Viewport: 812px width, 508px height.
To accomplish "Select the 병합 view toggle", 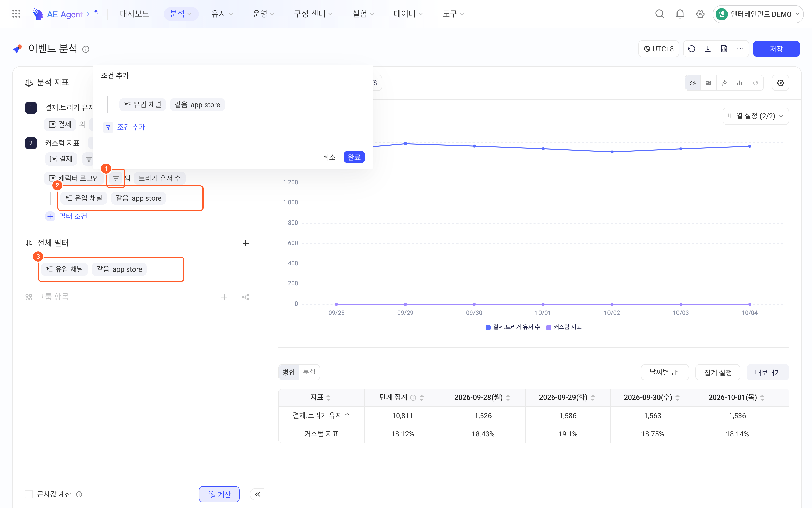I will (289, 372).
